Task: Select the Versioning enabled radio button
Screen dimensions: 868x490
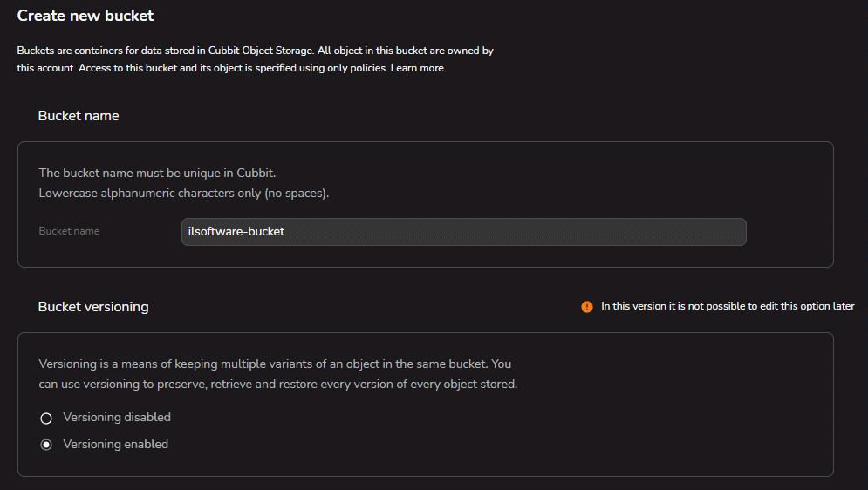Action: (46, 445)
